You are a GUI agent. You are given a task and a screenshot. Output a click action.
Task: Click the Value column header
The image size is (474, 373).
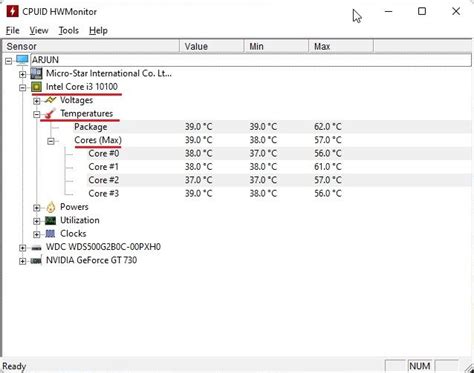click(x=212, y=46)
